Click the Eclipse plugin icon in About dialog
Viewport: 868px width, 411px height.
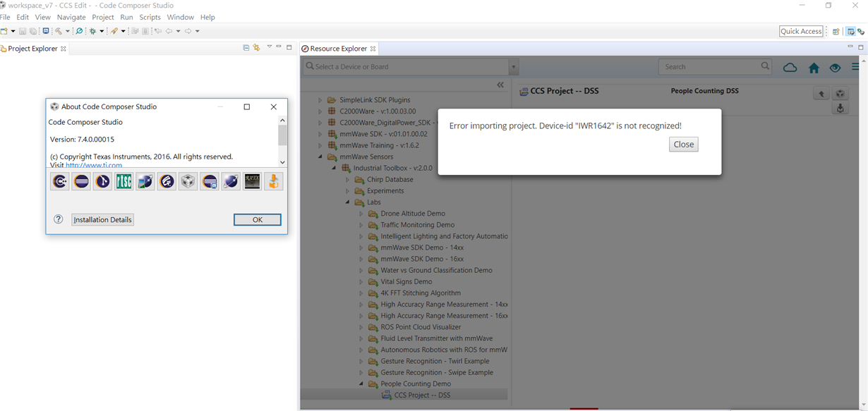(x=82, y=181)
